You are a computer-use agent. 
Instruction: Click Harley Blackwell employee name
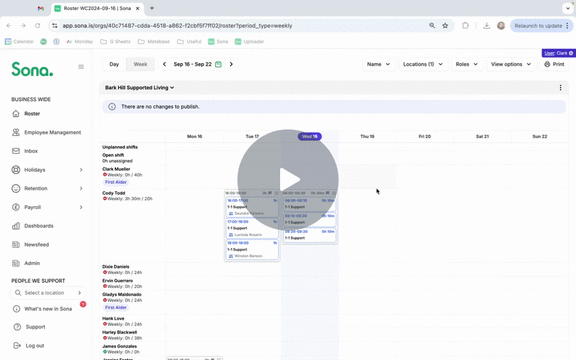coord(119,332)
